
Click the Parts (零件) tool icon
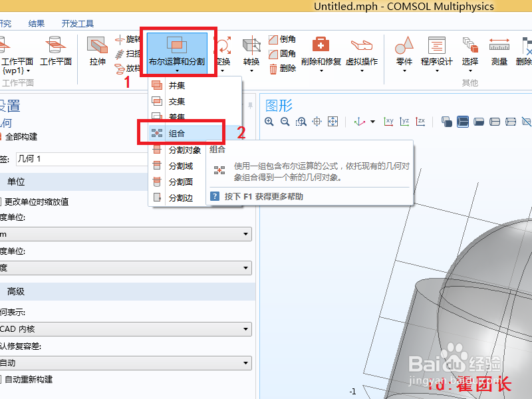[x=404, y=53]
